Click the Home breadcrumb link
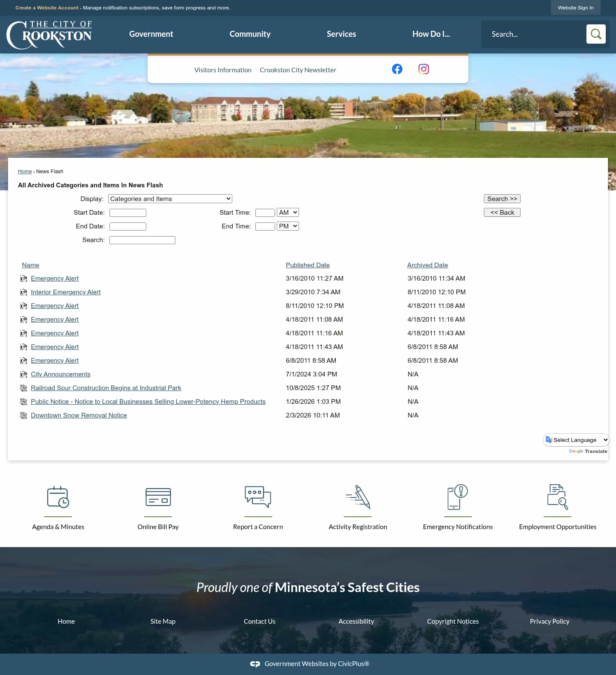The height and width of the screenshot is (675, 616). (x=25, y=171)
